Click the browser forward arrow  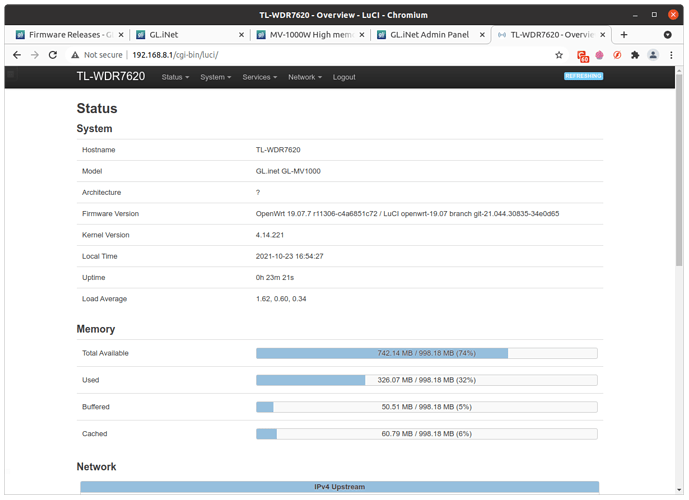pyautogui.click(x=35, y=55)
